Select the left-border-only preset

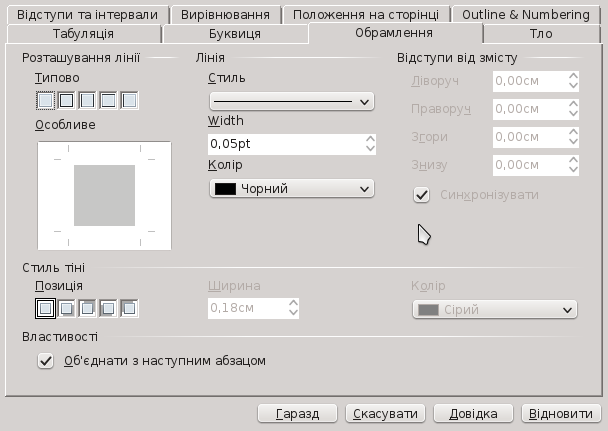pyautogui.click(x=129, y=100)
